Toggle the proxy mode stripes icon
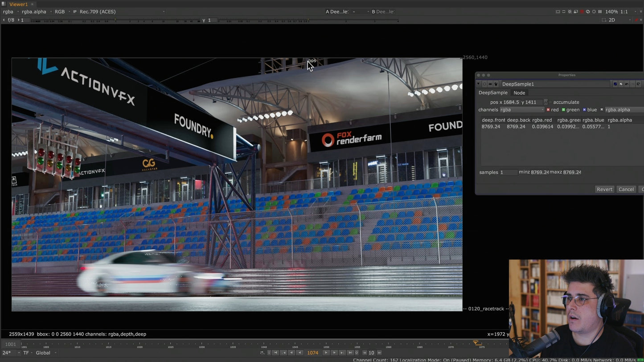This screenshot has height=362, width=644. point(570,12)
